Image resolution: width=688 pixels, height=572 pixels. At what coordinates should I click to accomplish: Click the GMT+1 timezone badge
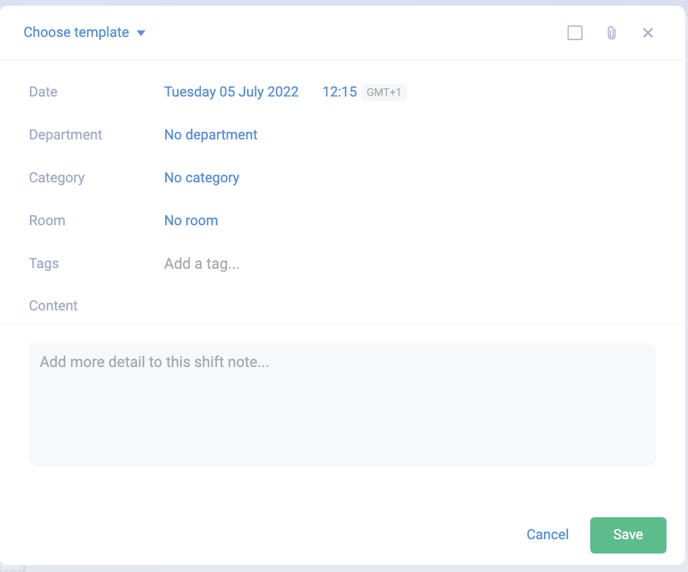coord(384,93)
